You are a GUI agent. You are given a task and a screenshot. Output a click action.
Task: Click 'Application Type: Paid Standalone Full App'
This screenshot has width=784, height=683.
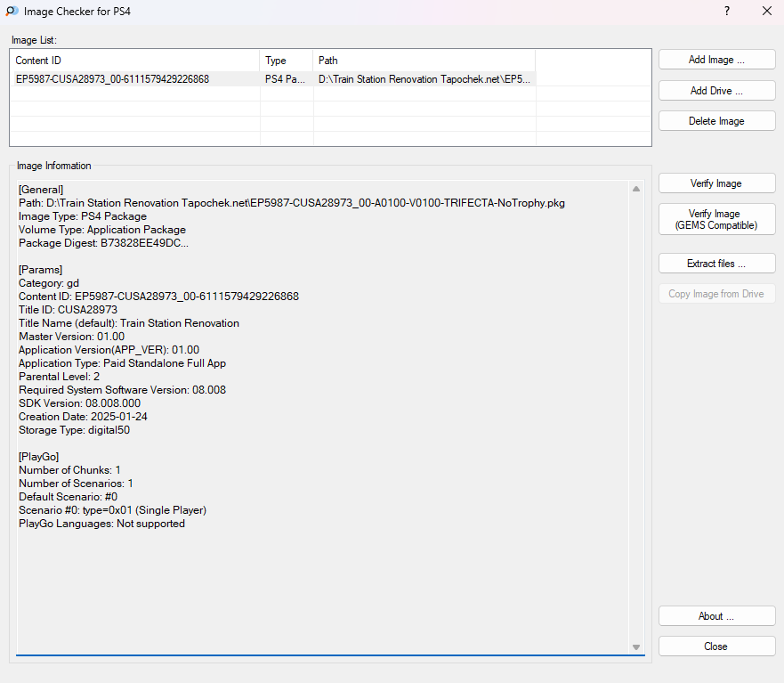click(x=123, y=363)
